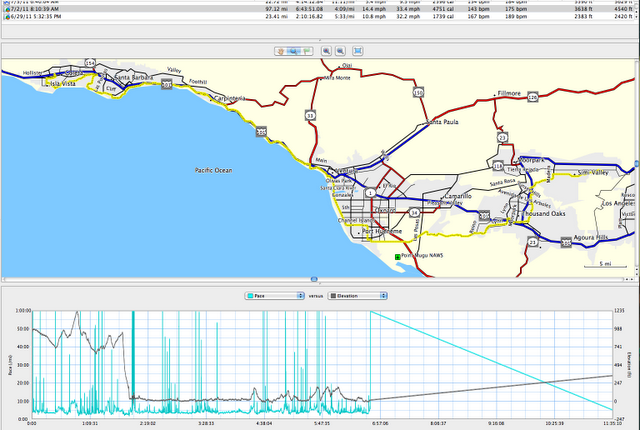Zoom out on the map
Screen dimensions: 640x430
[340, 51]
